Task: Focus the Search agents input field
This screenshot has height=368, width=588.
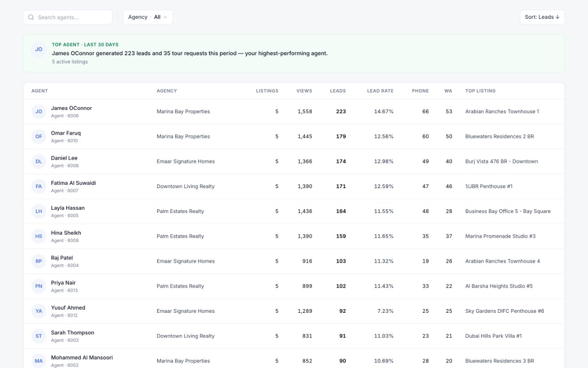Action: [68, 17]
